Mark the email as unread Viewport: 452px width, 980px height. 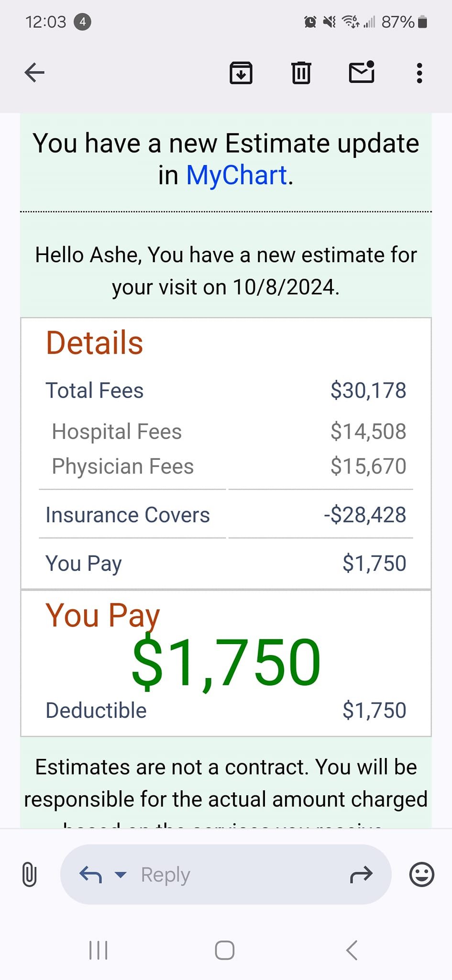[x=361, y=73]
